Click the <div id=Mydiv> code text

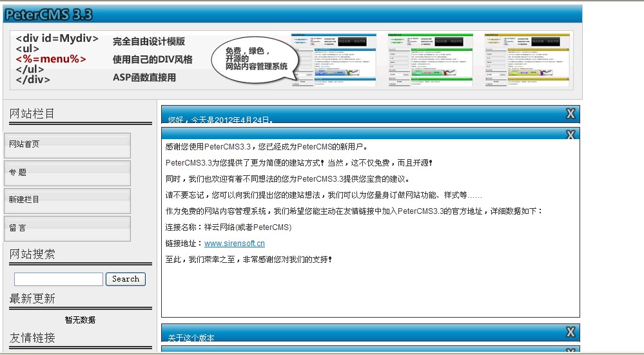tap(57, 39)
